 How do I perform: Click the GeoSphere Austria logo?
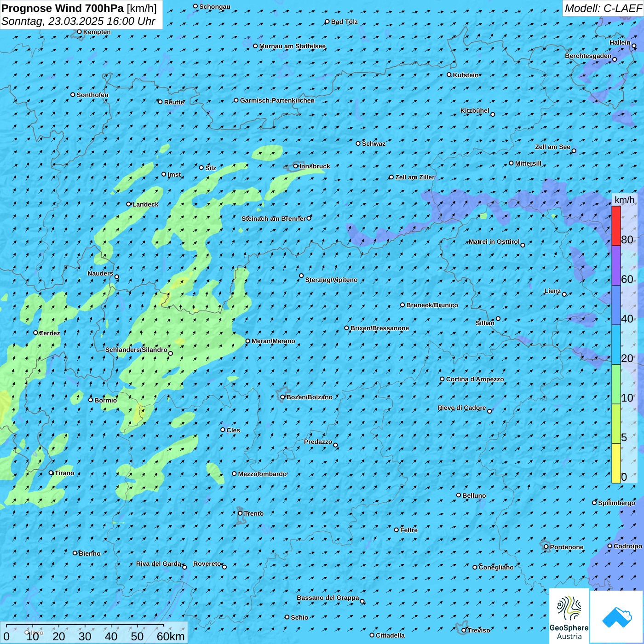569,616
